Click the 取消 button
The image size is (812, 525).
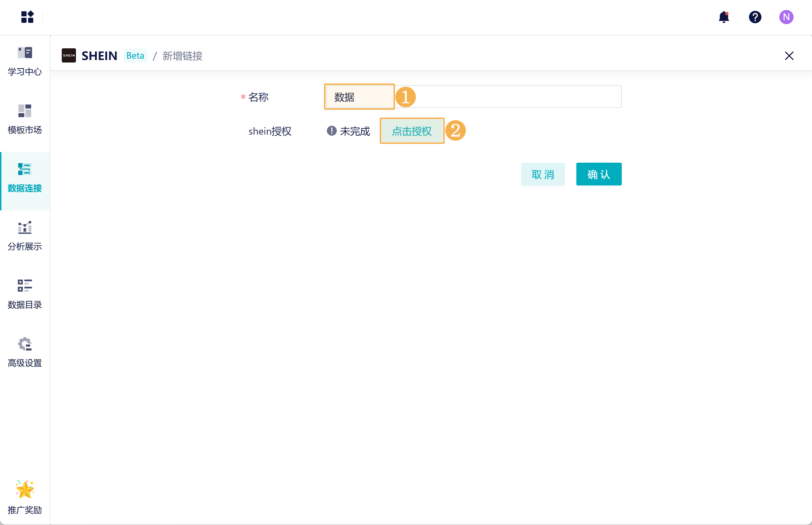pyautogui.click(x=543, y=174)
